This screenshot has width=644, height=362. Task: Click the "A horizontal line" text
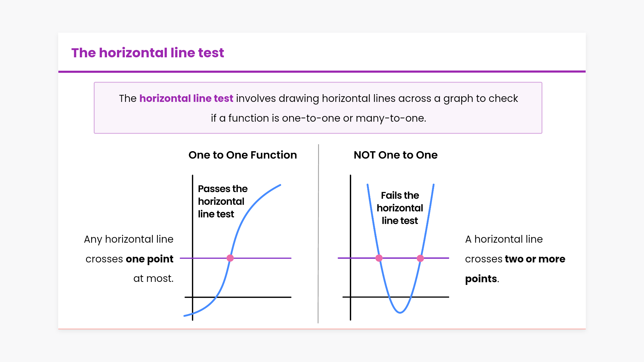pos(504,239)
